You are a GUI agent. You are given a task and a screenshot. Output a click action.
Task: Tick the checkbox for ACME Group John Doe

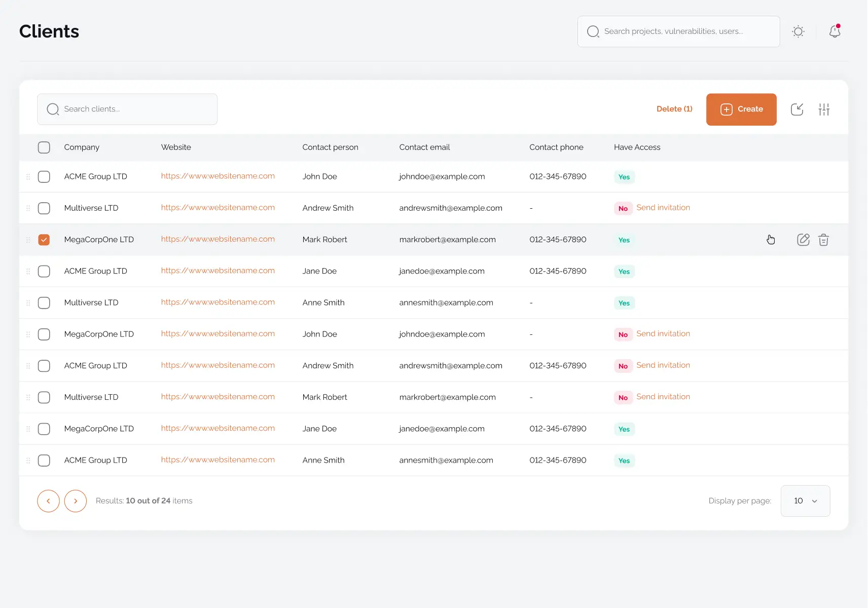point(44,177)
